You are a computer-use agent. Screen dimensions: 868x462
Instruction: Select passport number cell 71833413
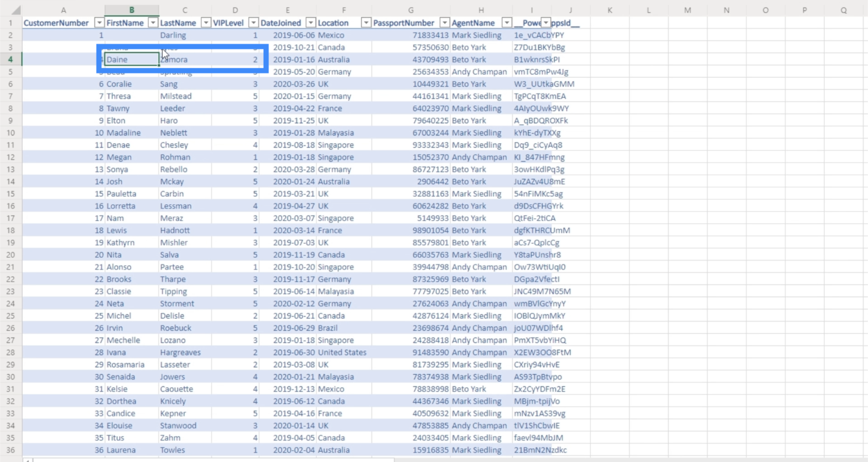[x=411, y=35]
